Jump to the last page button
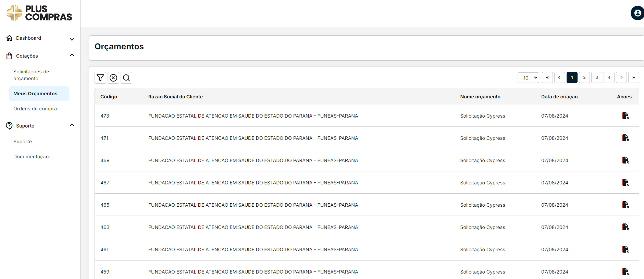644x279 pixels. (634, 77)
